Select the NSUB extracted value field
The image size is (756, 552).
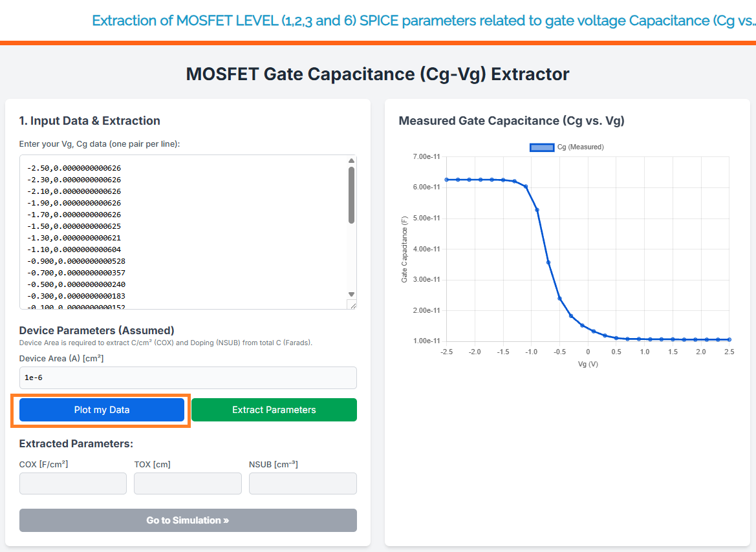click(x=303, y=483)
